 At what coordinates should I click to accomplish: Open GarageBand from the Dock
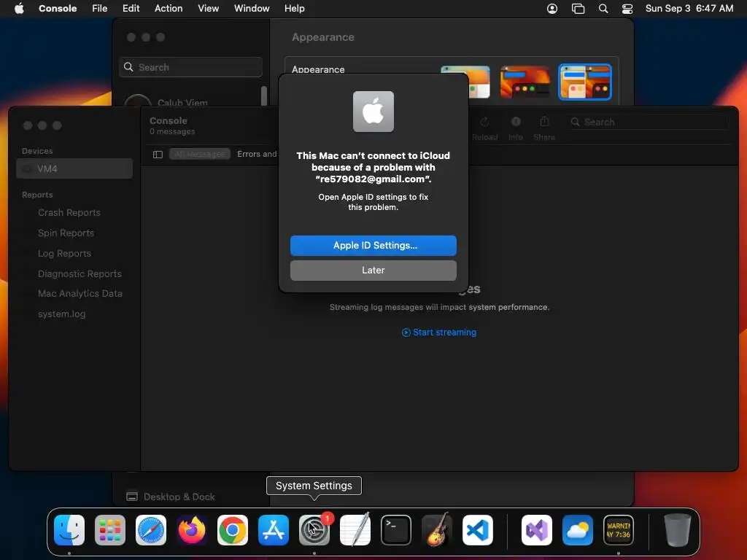[x=437, y=530]
